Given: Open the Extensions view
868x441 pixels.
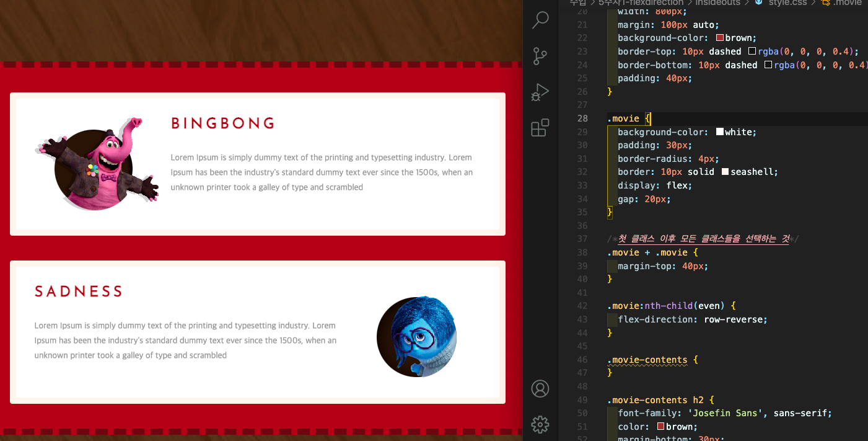Looking at the screenshot, I should click(x=540, y=128).
